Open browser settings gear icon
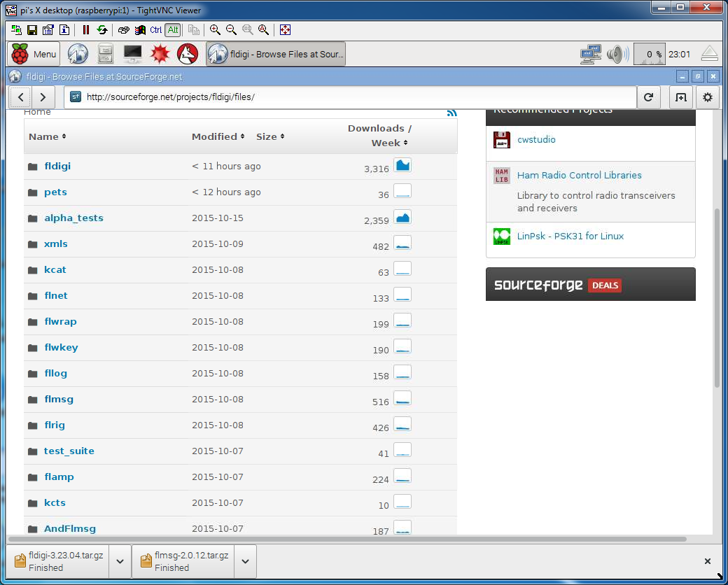728x585 pixels. pyautogui.click(x=708, y=97)
